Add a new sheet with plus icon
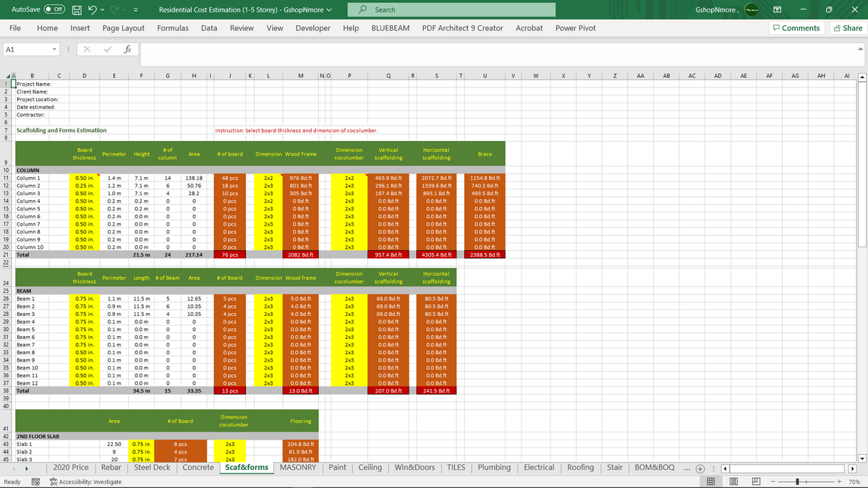 [x=700, y=468]
